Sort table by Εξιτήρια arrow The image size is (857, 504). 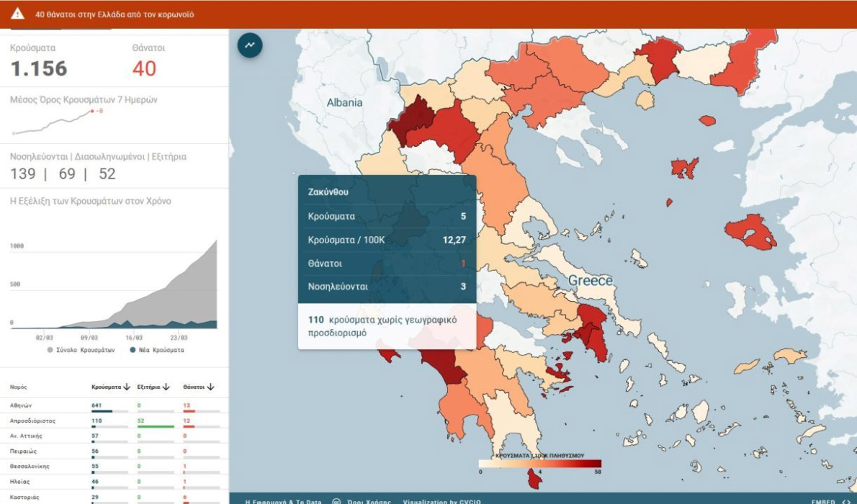tap(166, 387)
